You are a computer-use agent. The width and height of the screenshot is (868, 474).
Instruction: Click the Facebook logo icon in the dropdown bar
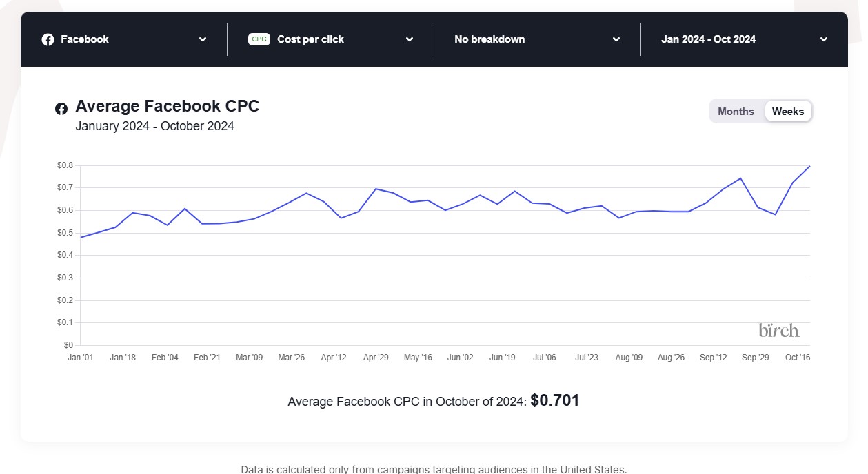(48, 39)
